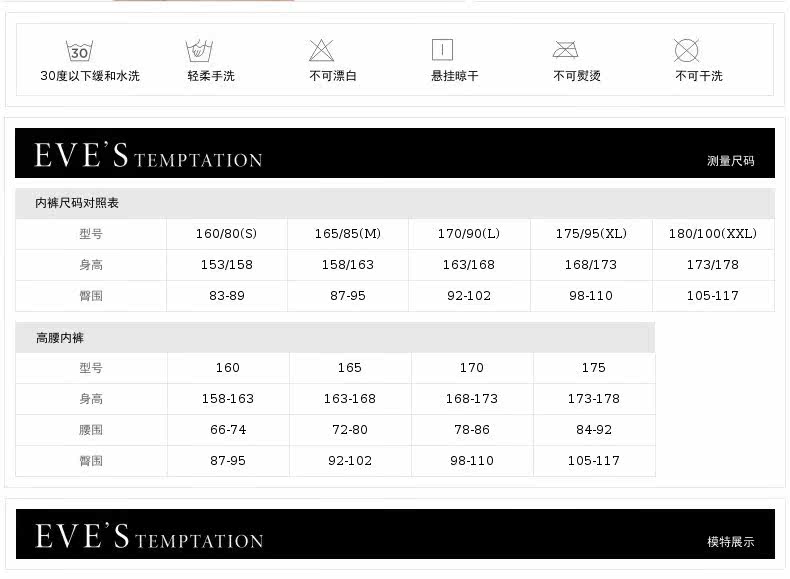Click the hang-to-dry square icon
790x579 pixels.
(x=442, y=50)
